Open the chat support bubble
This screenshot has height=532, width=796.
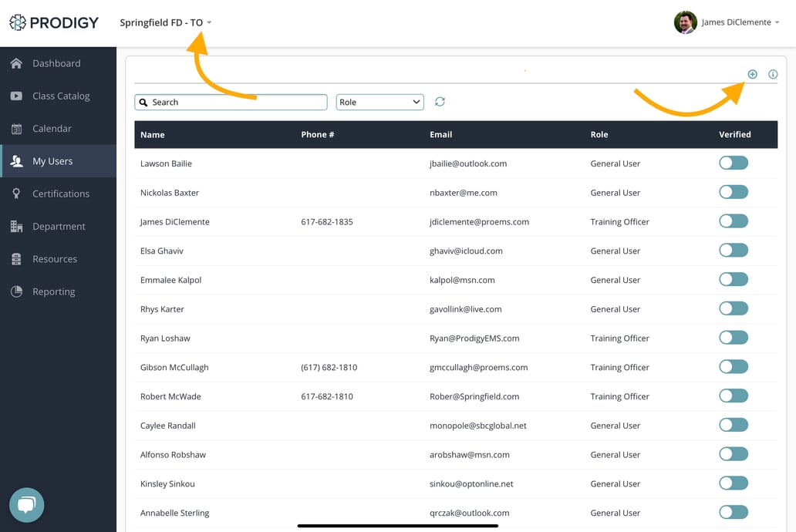coord(26,505)
